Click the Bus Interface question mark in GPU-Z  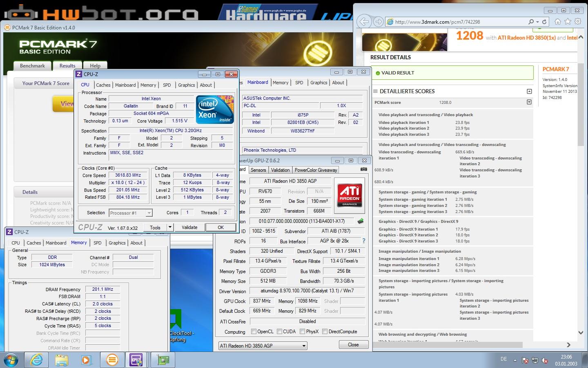[x=364, y=241]
